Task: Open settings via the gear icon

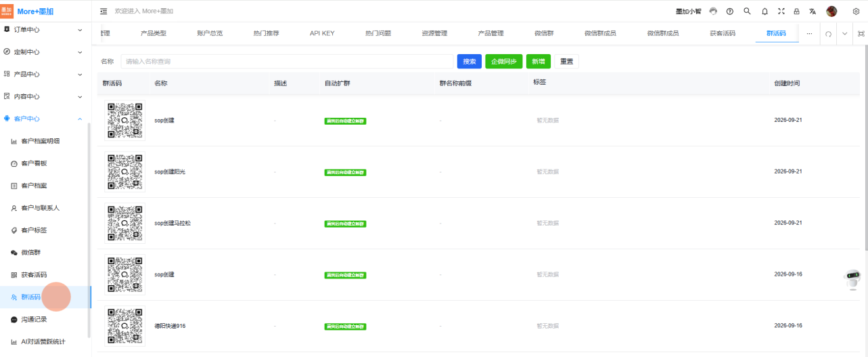Action: point(856,12)
